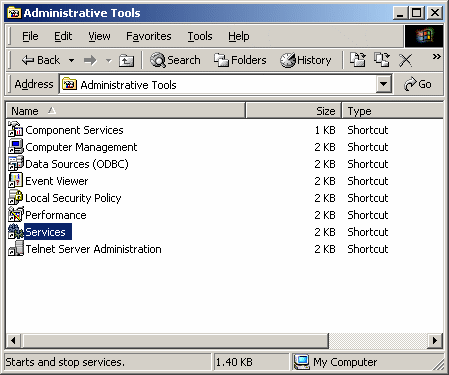The width and height of the screenshot is (449, 375).
Task: Click the title bar system menu icon
Action: pos(14,13)
